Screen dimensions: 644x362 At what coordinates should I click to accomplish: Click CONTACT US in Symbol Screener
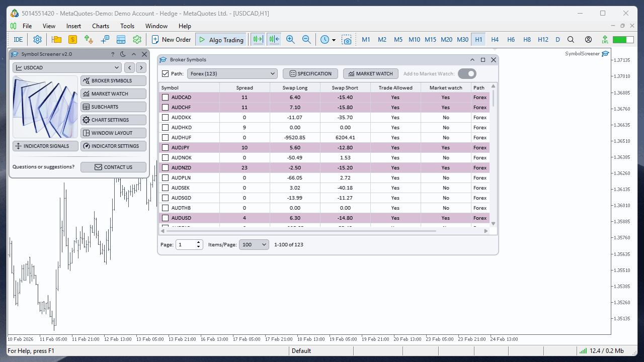(x=113, y=167)
